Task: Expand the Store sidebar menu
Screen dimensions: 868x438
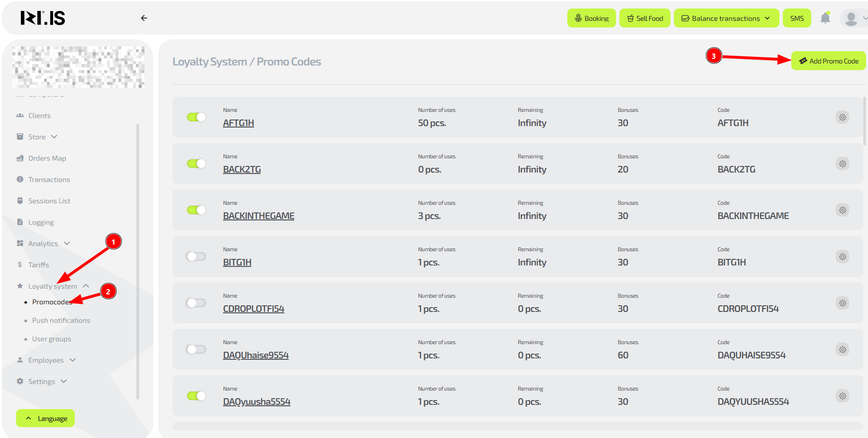Action: point(37,137)
